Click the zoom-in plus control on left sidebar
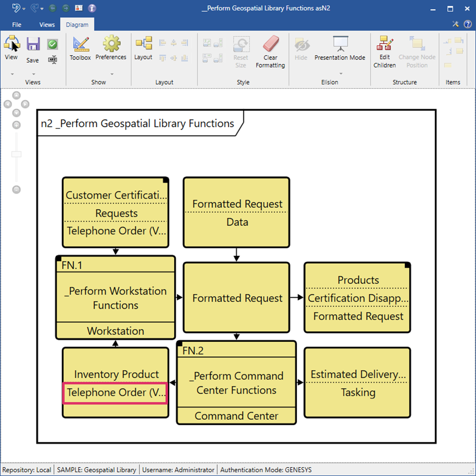The image size is (476, 476). (x=16, y=125)
